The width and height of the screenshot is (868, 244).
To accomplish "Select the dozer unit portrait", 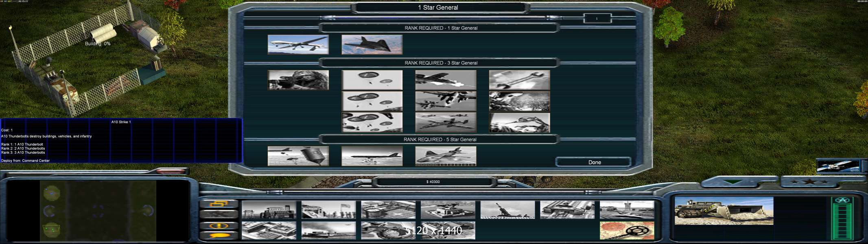I will click(724, 211).
